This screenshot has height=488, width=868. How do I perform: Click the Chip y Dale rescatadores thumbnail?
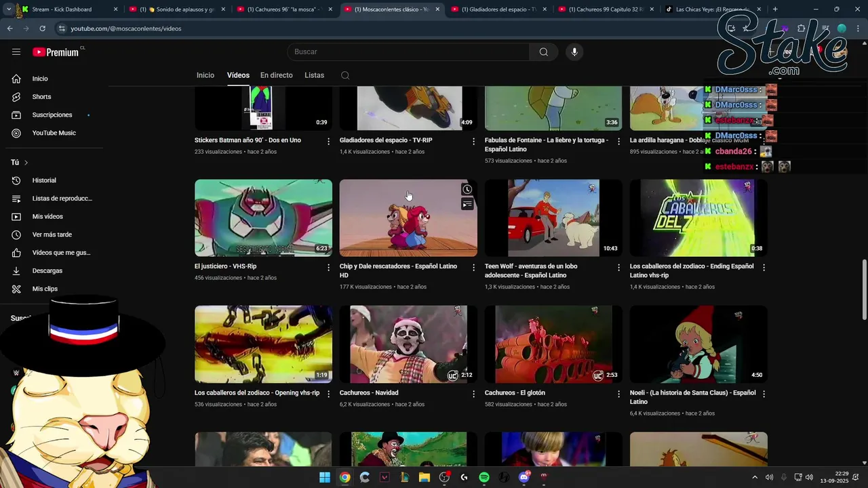408,218
